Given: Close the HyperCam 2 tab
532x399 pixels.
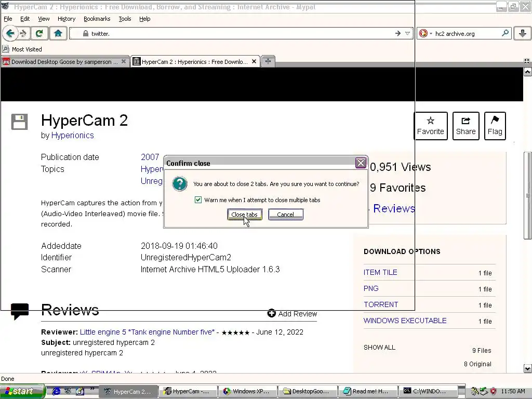Looking at the screenshot, I should 254,62.
